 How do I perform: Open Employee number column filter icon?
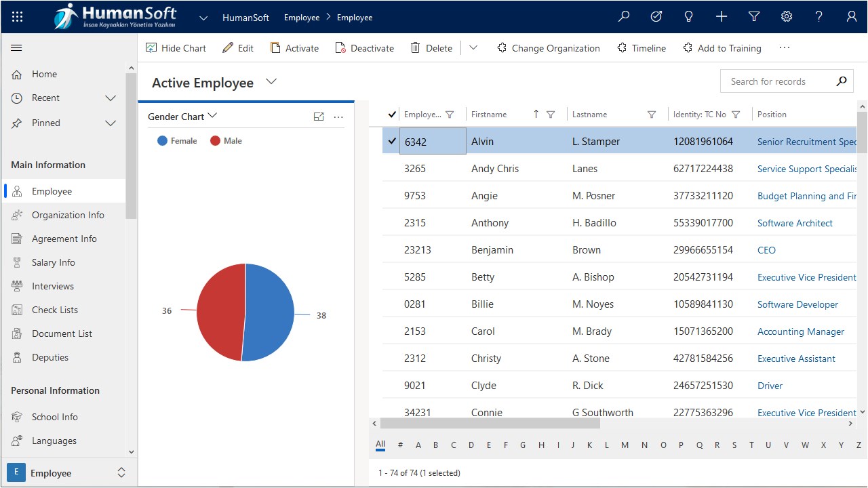tap(450, 115)
